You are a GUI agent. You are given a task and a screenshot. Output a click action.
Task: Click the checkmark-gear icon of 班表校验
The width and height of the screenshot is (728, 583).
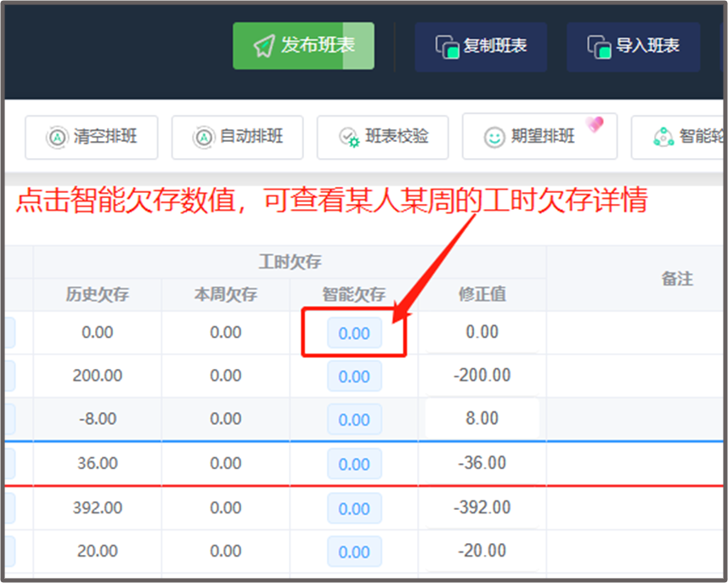[x=348, y=137]
